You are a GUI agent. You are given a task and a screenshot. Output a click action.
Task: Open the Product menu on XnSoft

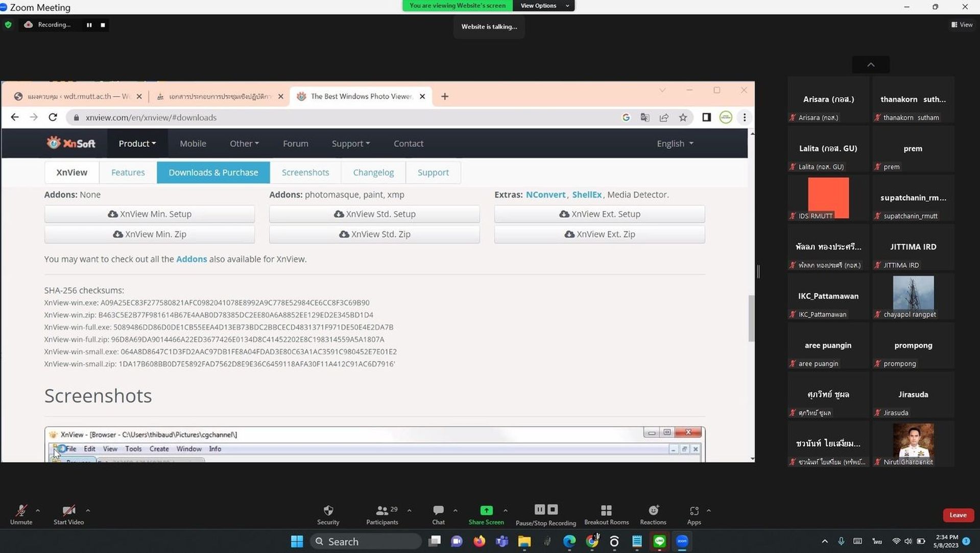click(137, 144)
